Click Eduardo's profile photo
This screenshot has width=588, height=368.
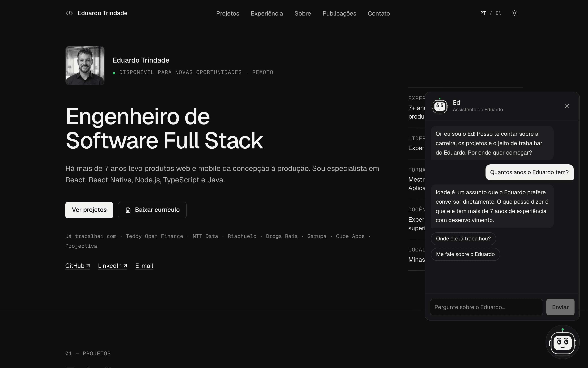pyautogui.click(x=85, y=65)
